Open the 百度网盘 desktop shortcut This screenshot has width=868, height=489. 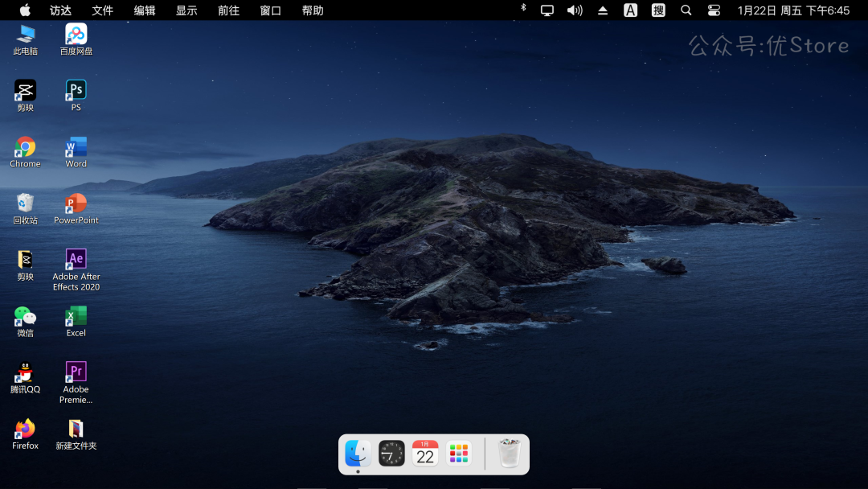pos(76,39)
